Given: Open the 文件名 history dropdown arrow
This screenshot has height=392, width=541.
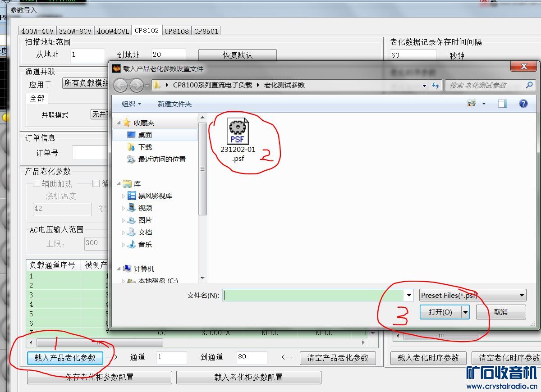Looking at the screenshot, I should click(x=409, y=296).
